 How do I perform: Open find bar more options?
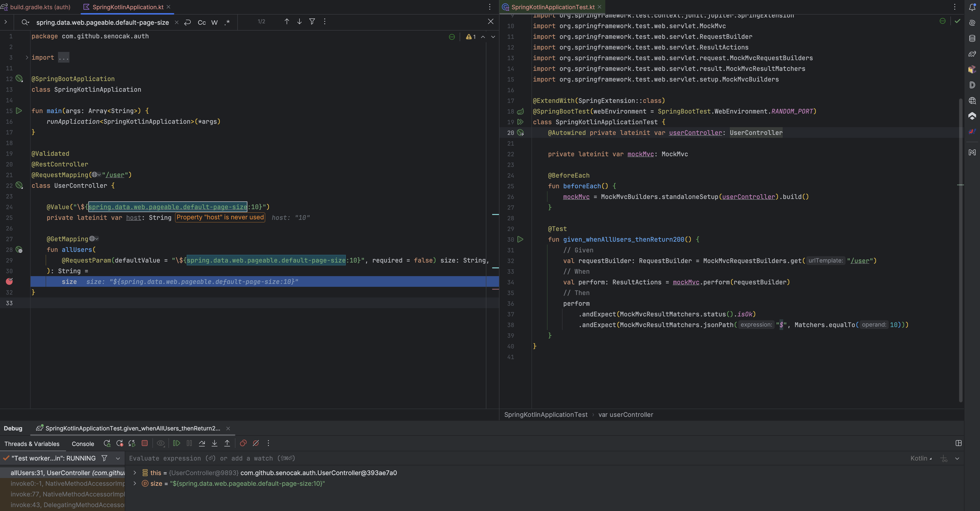[x=324, y=22]
